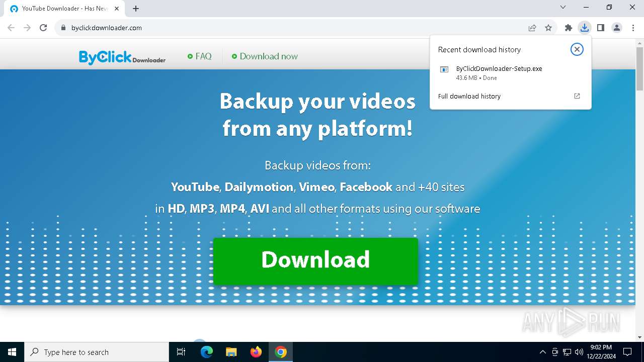Launch Microsoft Edge from taskbar

click(207, 352)
